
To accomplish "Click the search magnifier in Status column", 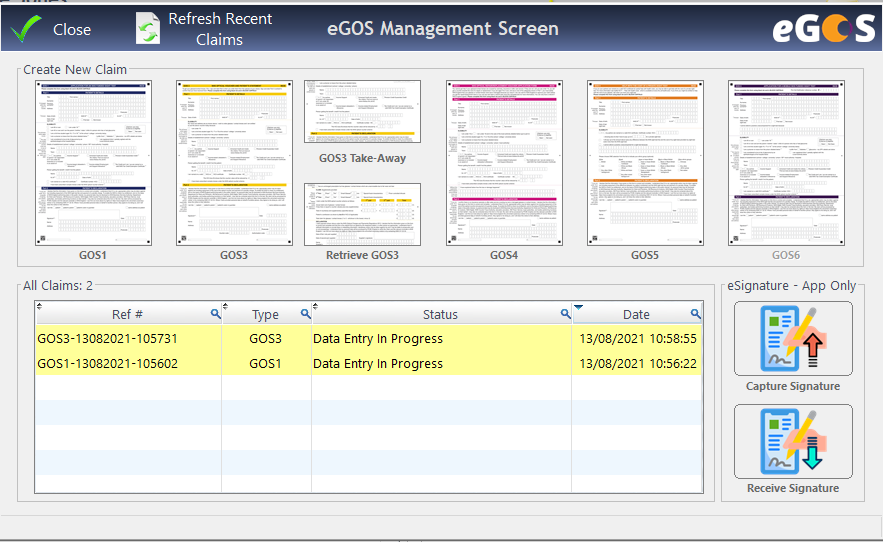I will (566, 314).
